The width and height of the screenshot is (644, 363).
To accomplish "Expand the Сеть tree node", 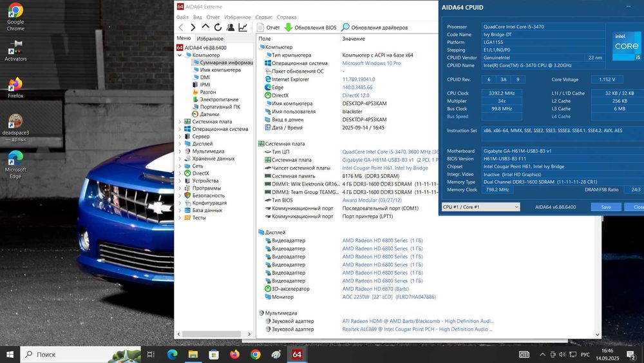I will pyautogui.click(x=180, y=166).
